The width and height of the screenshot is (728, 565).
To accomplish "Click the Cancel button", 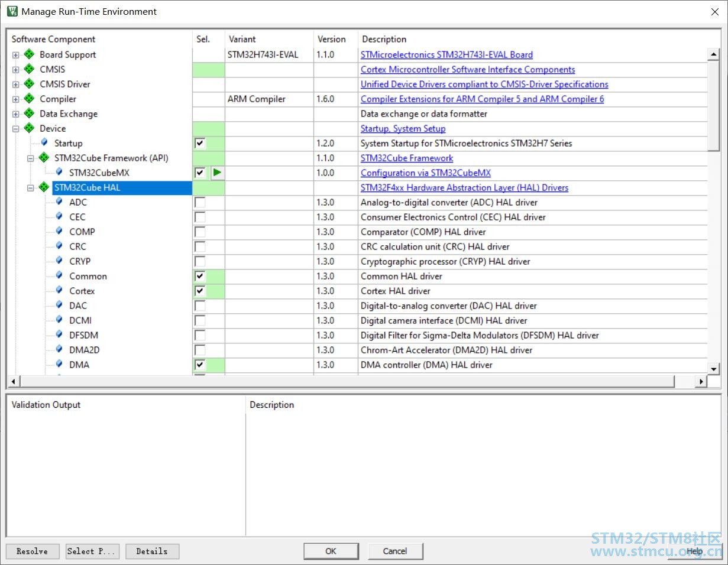I will (x=395, y=551).
